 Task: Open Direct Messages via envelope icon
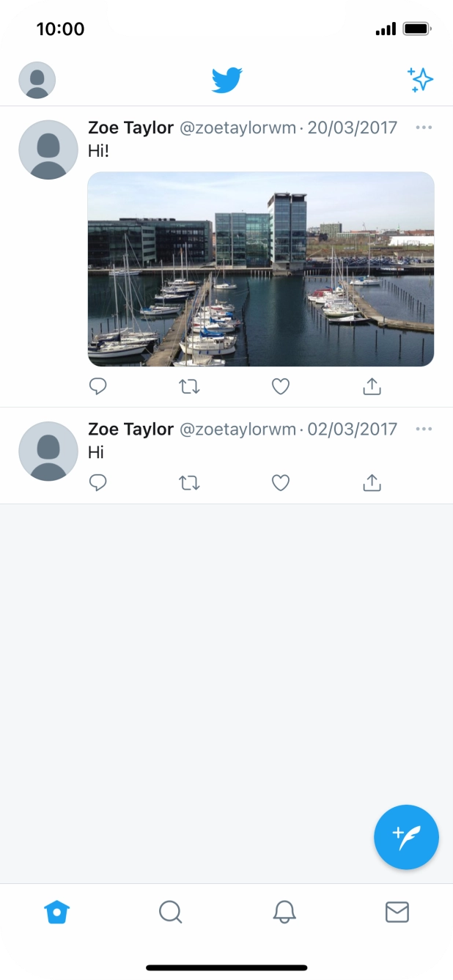pyautogui.click(x=397, y=912)
